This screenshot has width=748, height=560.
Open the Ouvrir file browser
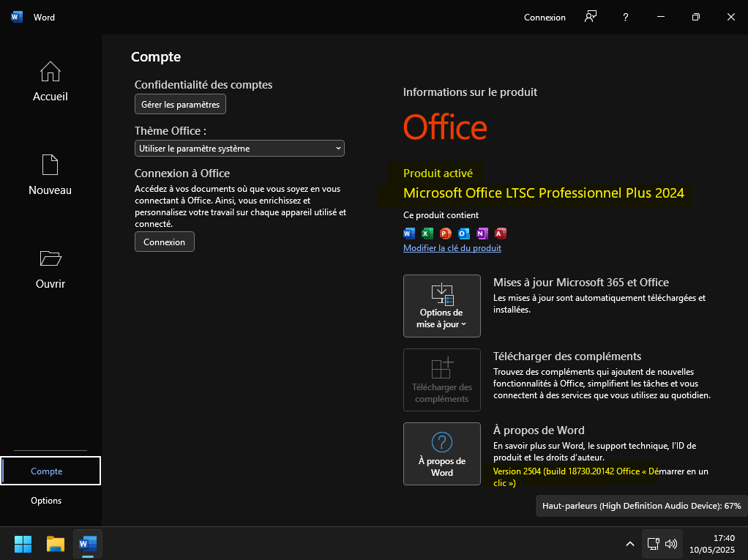click(x=50, y=269)
